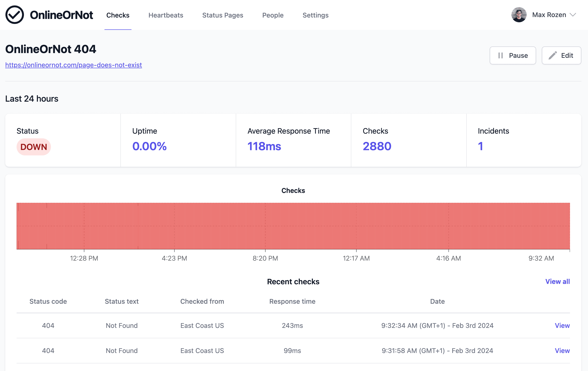Go to the Status Pages section
Screen dimensions: 588x371
pos(222,15)
